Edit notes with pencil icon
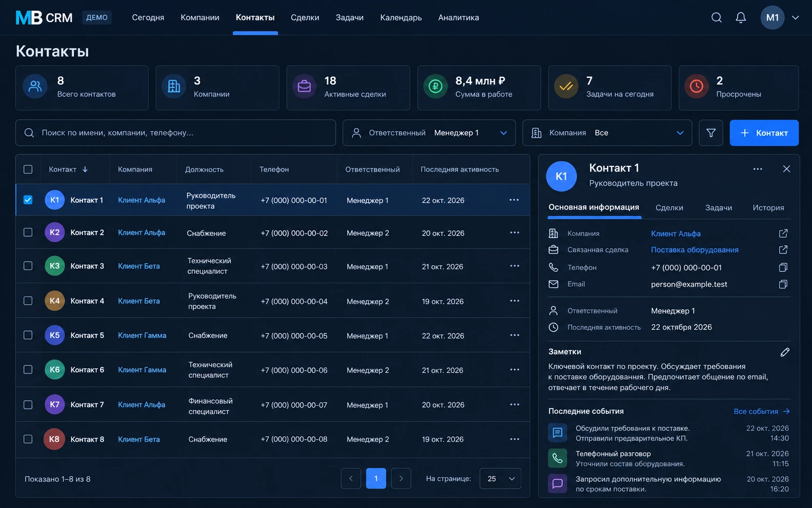Image resolution: width=812 pixels, height=508 pixels. [785, 352]
